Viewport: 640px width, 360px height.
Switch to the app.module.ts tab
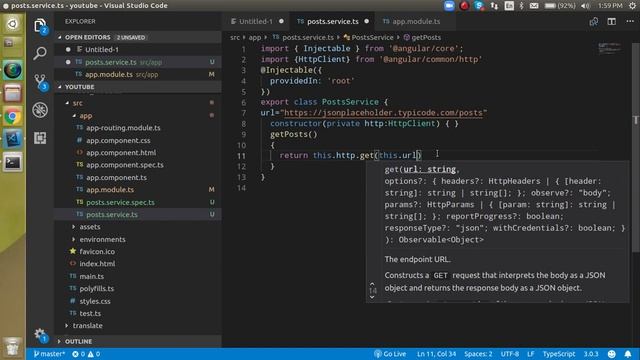416,22
